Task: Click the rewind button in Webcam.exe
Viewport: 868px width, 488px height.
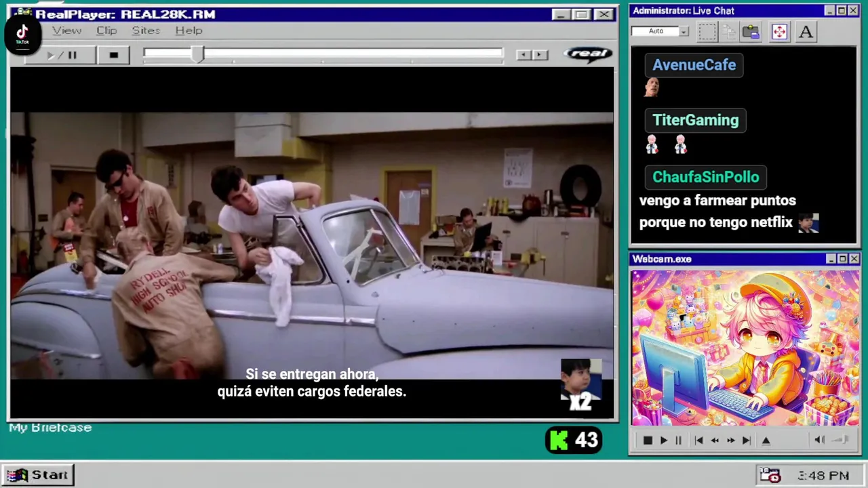Action: (715, 441)
